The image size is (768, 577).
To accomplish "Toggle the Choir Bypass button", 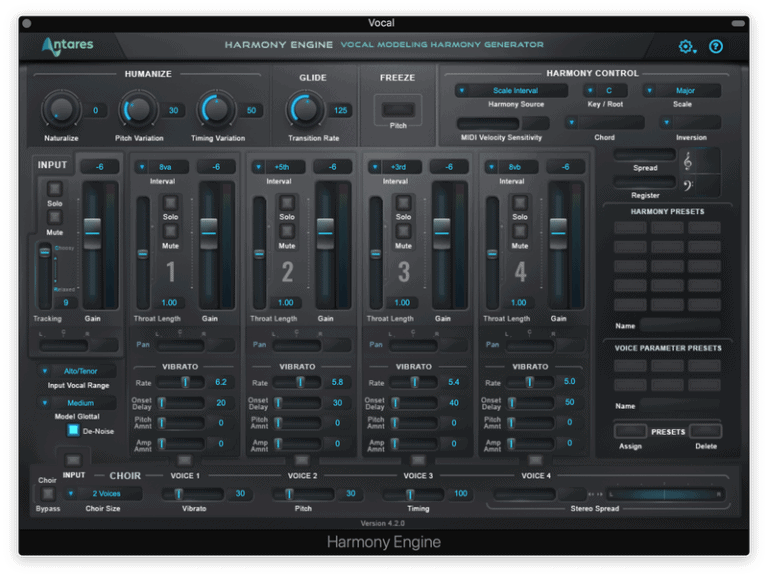I will point(48,494).
